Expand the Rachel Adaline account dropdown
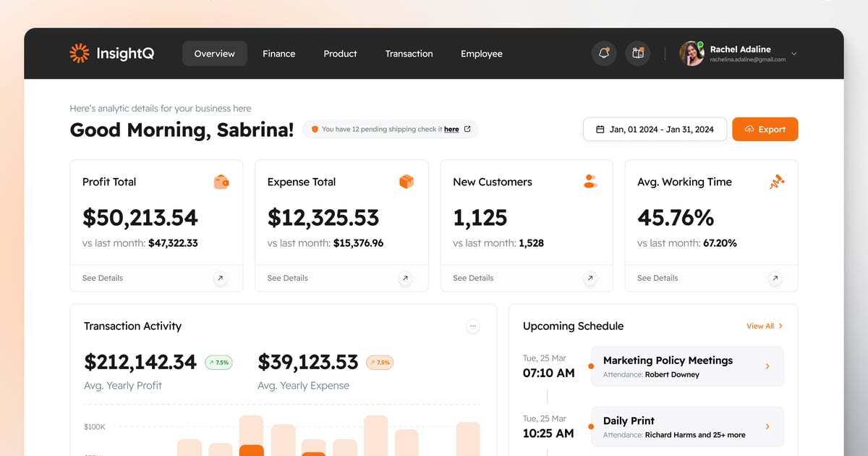868x456 pixels. pos(793,54)
